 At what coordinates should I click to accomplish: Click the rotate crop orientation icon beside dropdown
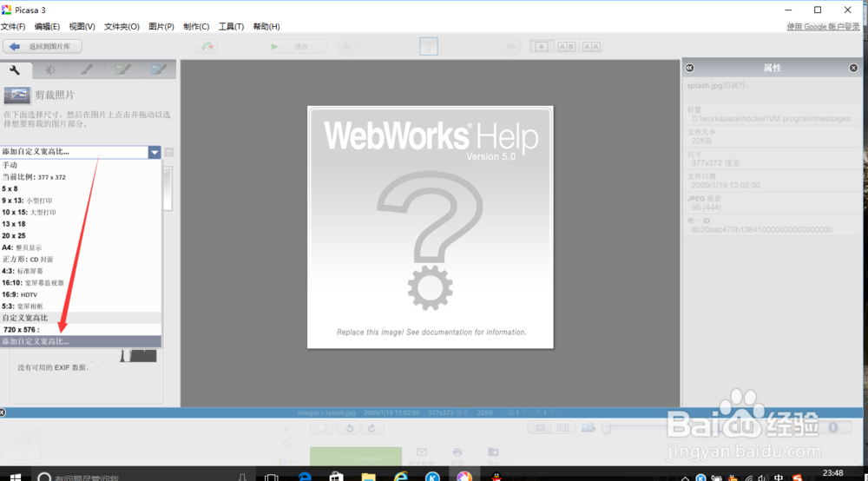169,152
